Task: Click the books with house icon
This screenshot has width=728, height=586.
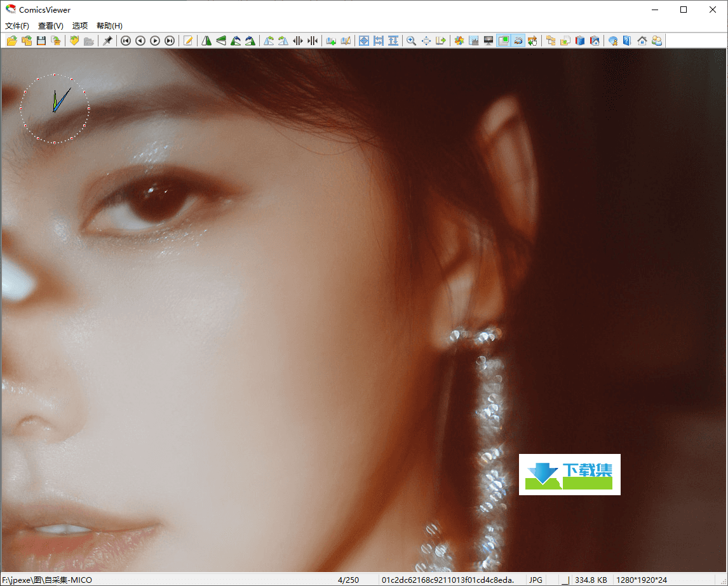Action: 595,41
